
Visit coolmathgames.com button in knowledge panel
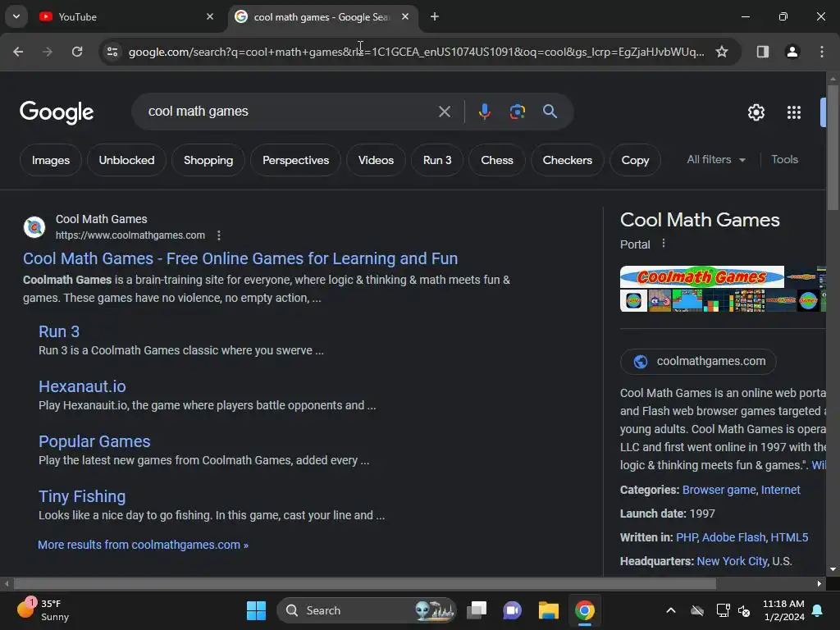(698, 361)
